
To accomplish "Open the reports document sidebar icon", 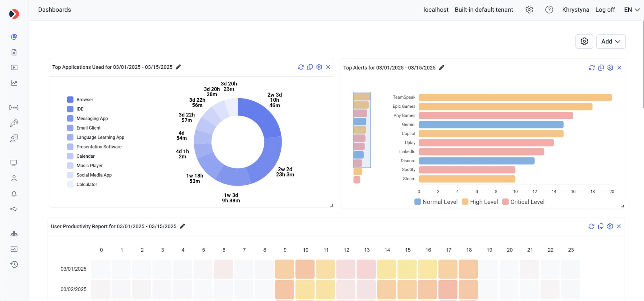I will 14,52.
